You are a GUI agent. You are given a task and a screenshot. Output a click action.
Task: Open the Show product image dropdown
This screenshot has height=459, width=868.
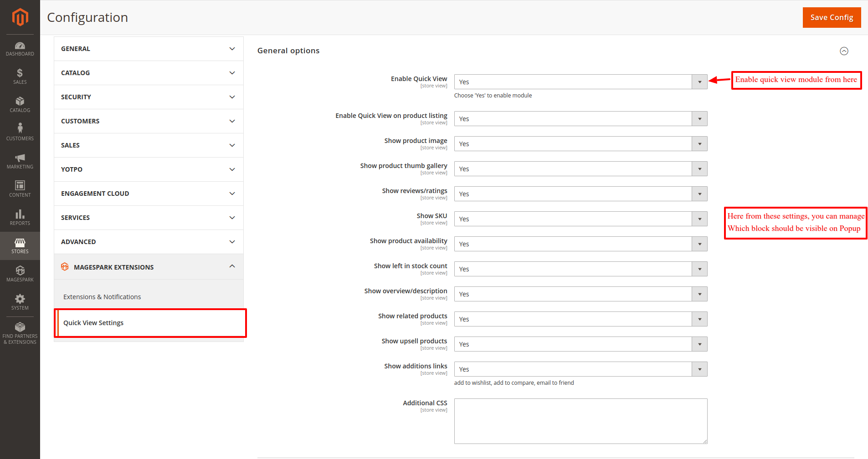coord(580,144)
